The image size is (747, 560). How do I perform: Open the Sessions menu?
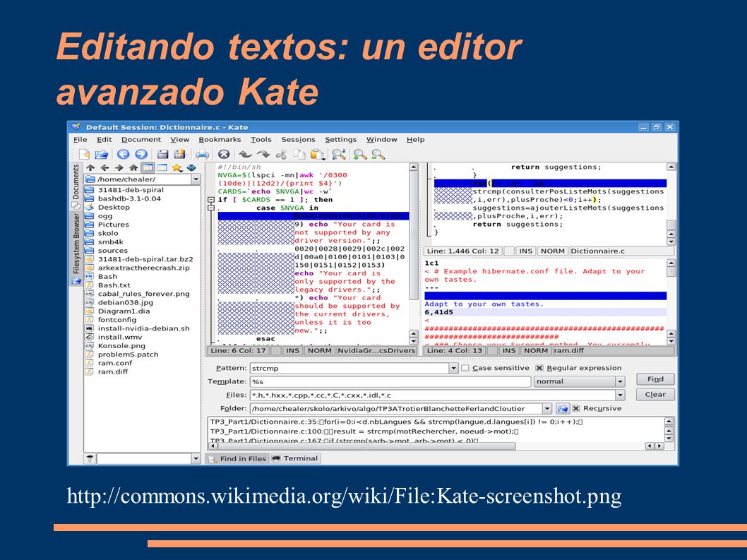click(x=298, y=140)
